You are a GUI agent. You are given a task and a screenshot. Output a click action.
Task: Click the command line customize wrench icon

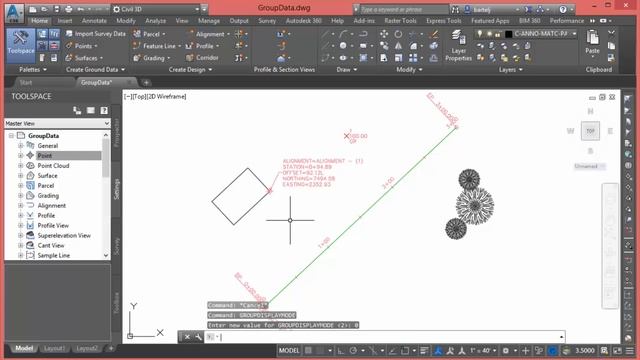pyautogui.click(x=198, y=337)
